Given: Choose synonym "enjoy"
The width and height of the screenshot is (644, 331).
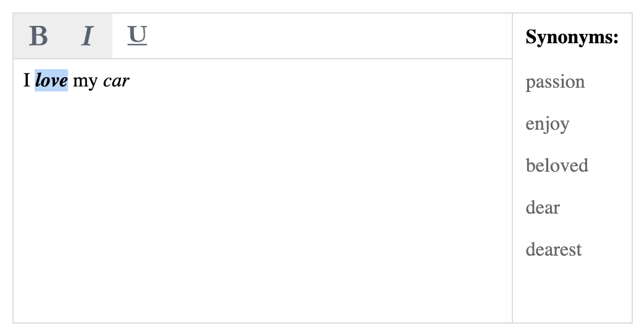Looking at the screenshot, I should 547,124.
